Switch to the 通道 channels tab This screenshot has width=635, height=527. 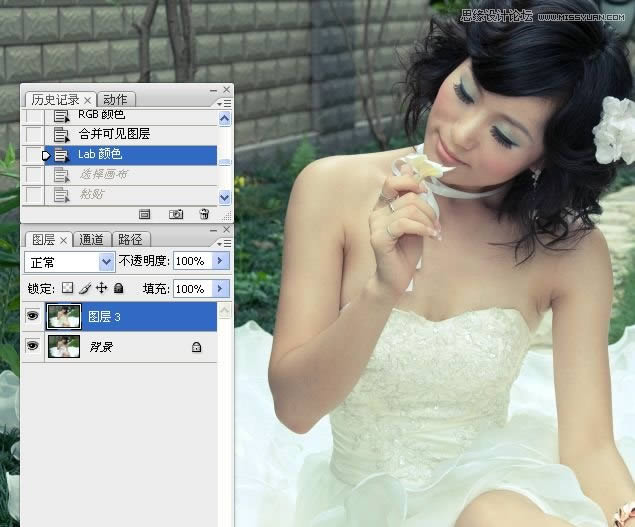click(x=91, y=240)
